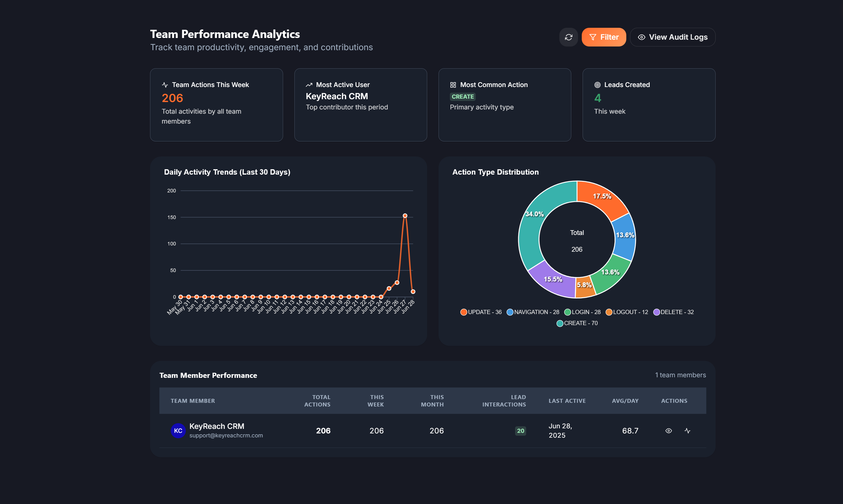The image size is (843, 504).
Task: Toggle DELETE - 32 legend swatch
Action: (x=656, y=312)
